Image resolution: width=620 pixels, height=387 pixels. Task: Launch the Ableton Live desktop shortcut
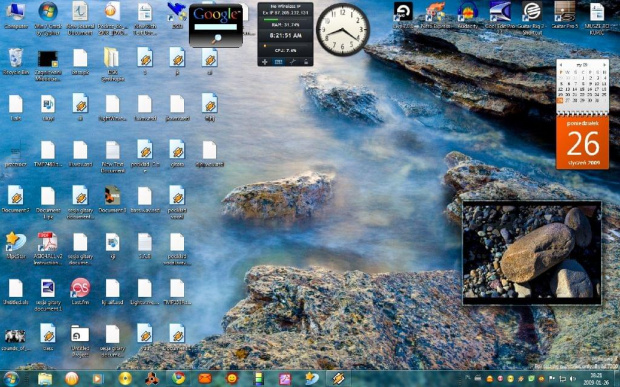(403, 15)
